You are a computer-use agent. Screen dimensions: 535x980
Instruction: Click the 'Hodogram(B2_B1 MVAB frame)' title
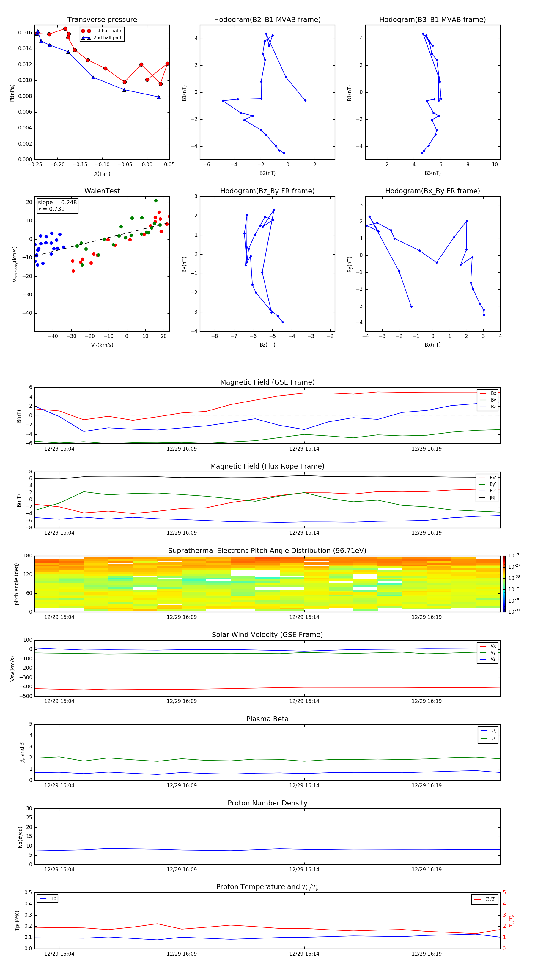(x=267, y=20)
